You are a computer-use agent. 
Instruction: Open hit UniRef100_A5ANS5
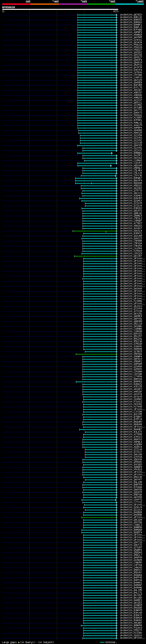[131, 35]
